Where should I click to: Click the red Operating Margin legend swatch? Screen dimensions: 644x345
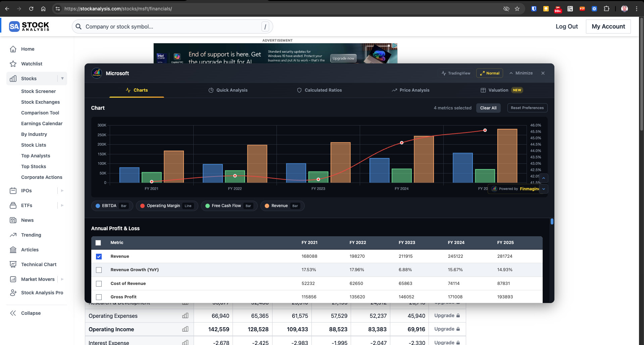[142, 206]
